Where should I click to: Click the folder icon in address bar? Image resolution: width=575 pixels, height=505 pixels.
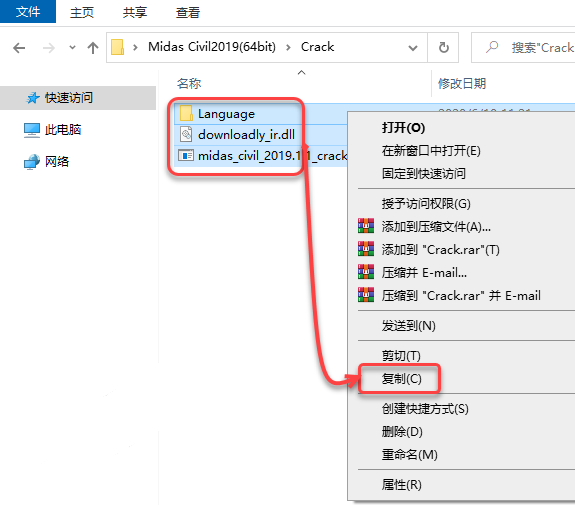tap(117, 47)
